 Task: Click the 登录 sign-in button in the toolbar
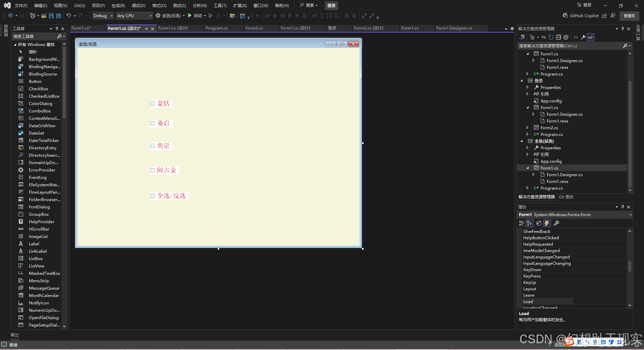point(331,5)
